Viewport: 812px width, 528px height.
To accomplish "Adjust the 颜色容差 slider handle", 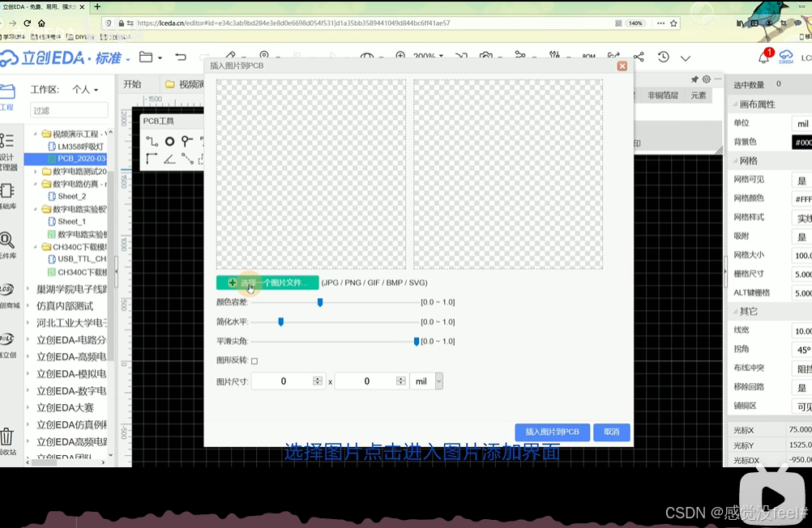I will 320,302.
